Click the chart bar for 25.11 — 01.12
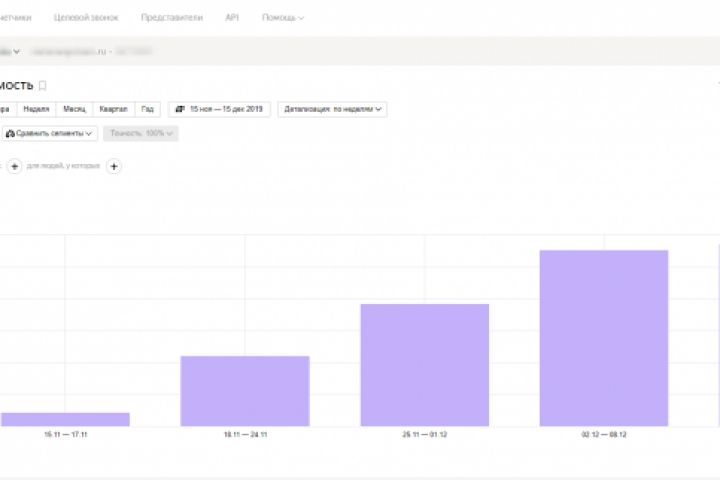The image size is (720, 480). point(425,365)
